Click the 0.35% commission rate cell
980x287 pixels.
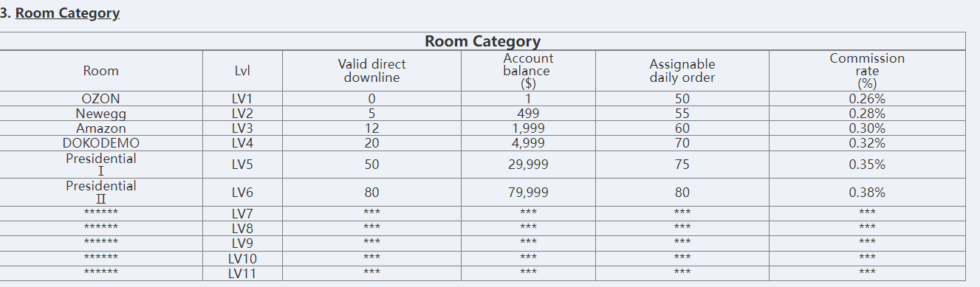coord(867,165)
